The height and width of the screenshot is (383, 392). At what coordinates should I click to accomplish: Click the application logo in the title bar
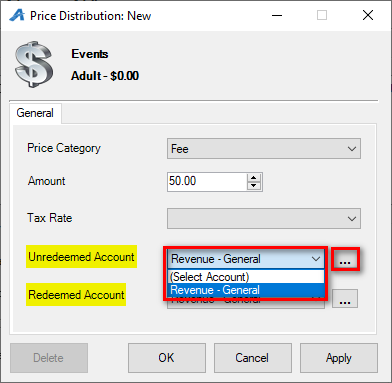tap(17, 15)
